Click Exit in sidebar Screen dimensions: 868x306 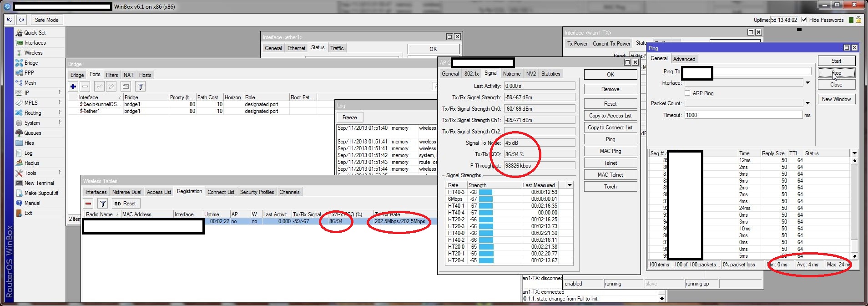tap(28, 213)
